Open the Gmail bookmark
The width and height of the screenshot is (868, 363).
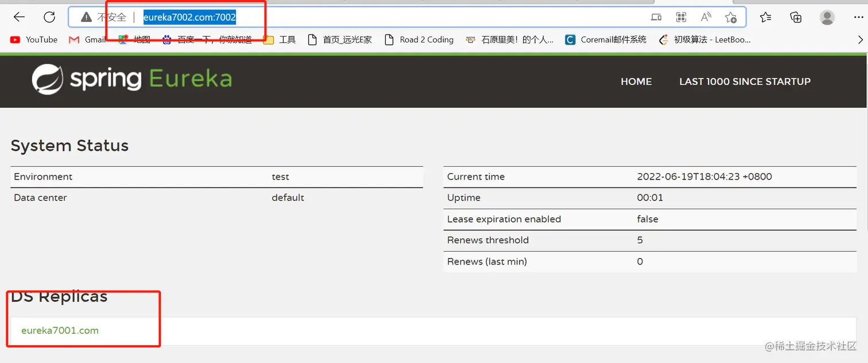click(88, 40)
